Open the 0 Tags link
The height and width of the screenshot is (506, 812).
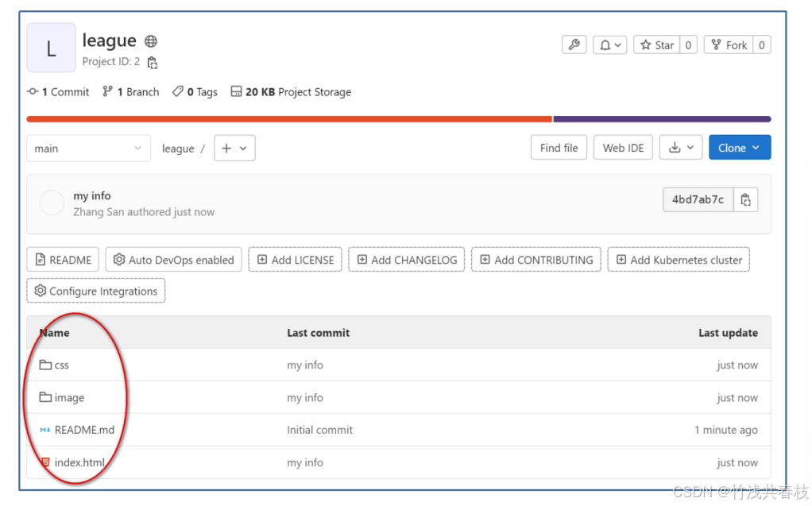[x=195, y=92]
